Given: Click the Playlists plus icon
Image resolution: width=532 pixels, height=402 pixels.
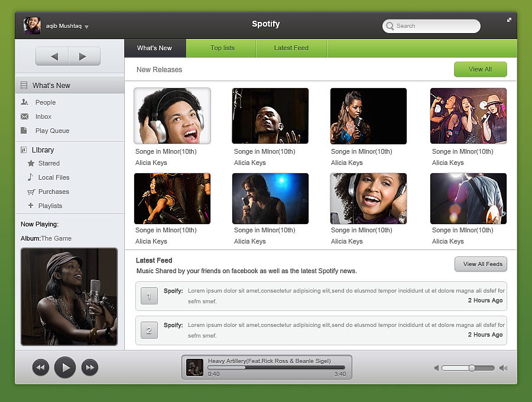Looking at the screenshot, I should [31, 205].
